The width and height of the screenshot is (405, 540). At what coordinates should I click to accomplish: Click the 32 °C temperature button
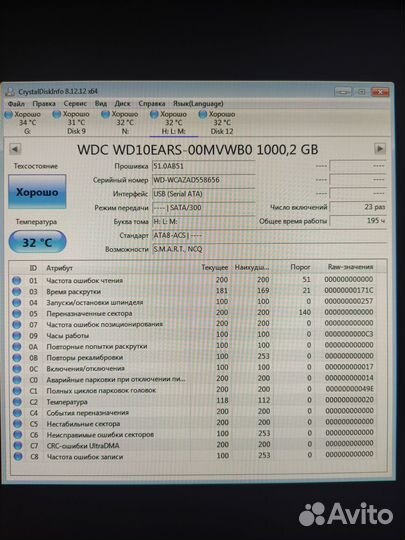pos(37,242)
